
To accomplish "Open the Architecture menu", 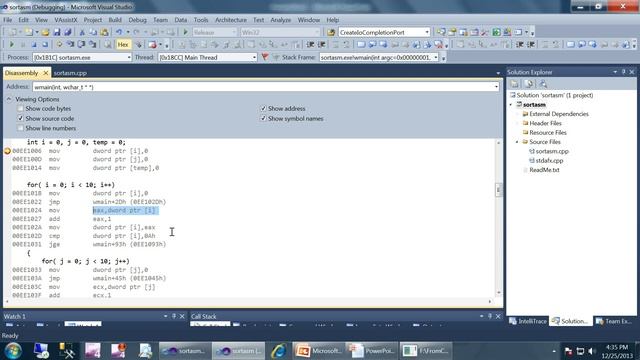I will (x=231, y=20).
